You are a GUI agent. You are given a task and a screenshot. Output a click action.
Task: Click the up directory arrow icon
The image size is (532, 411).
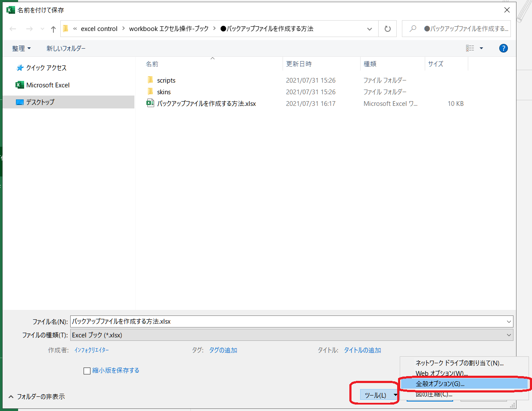click(x=53, y=29)
